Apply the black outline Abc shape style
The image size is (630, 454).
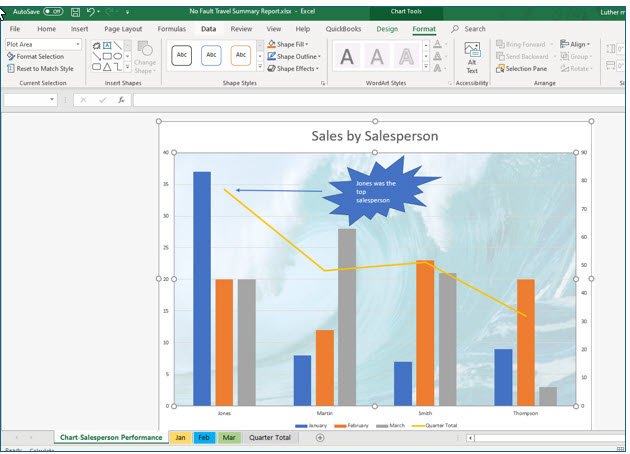(x=182, y=55)
